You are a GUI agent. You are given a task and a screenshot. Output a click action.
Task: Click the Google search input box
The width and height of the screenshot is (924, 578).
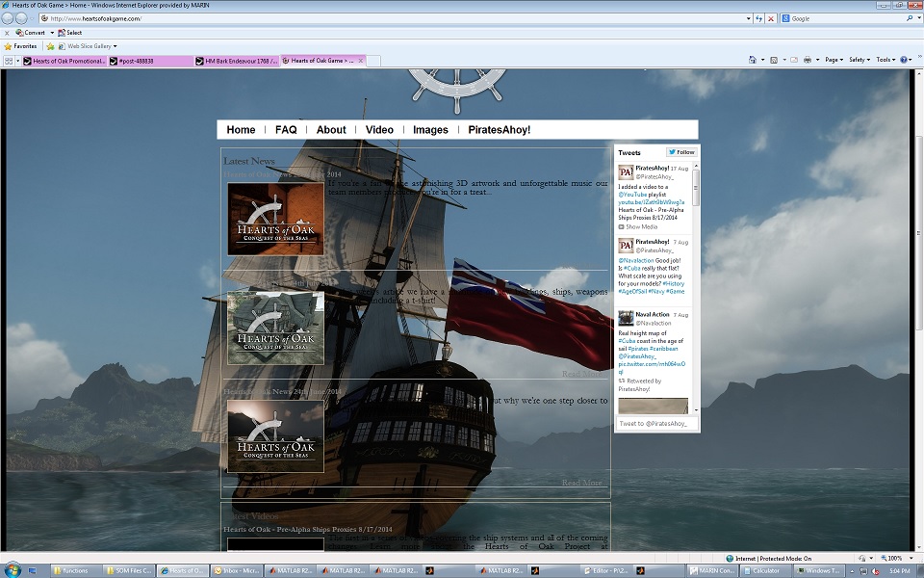(843, 18)
